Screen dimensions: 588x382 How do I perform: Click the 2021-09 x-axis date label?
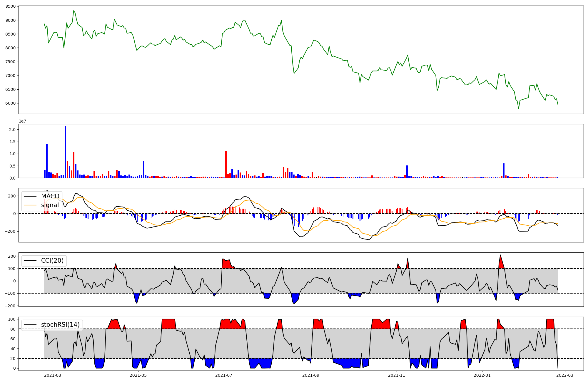tap(311, 375)
